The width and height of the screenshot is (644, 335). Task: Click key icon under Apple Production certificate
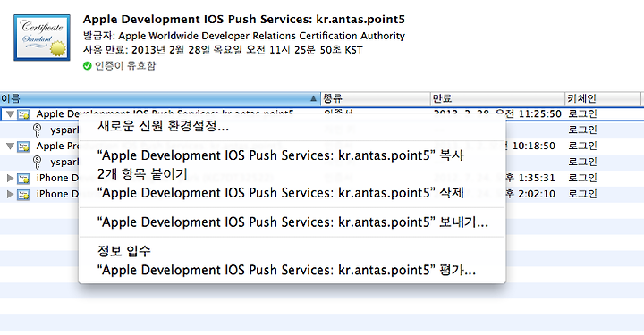[x=37, y=162]
